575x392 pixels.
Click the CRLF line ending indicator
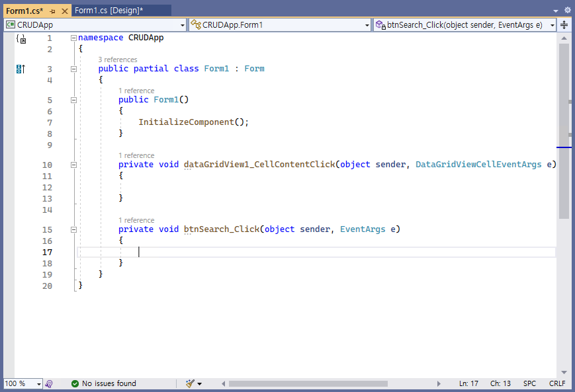tap(557, 383)
